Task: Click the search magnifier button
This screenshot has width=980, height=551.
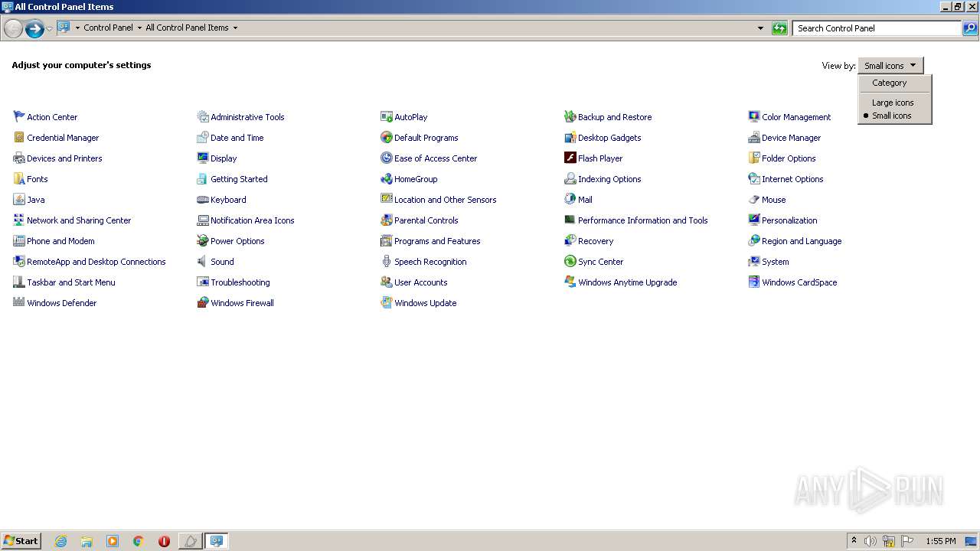Action: [970, 28]
